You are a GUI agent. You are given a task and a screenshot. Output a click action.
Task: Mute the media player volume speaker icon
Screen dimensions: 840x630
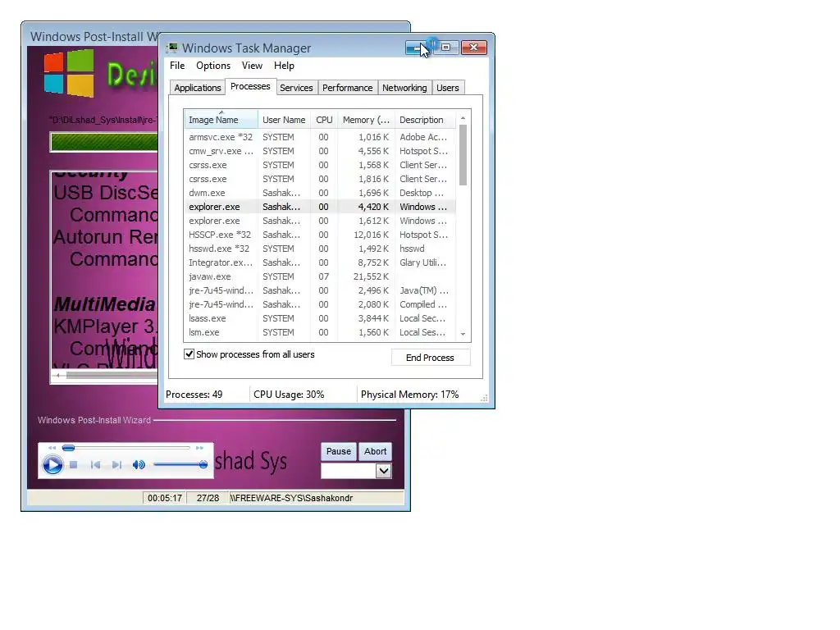point(139,465)
